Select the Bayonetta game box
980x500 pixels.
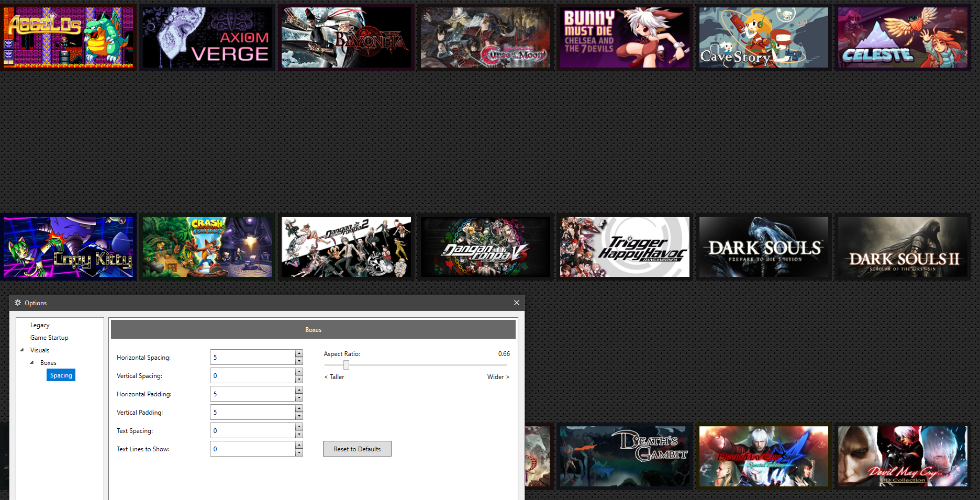(346, 37)
